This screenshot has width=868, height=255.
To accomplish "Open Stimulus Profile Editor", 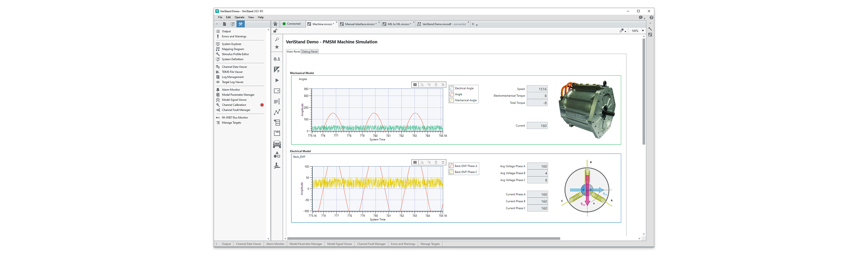I will pos(235,54).
